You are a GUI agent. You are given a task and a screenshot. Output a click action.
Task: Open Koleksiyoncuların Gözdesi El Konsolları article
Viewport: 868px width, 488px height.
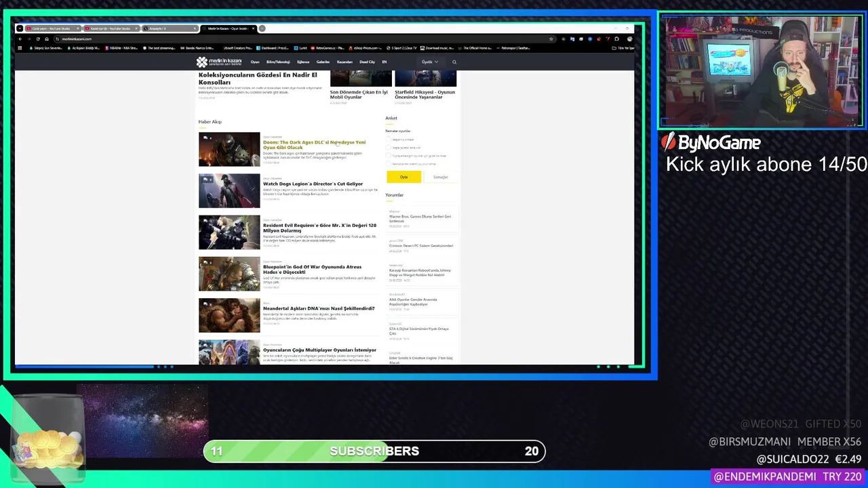[258, 78]
